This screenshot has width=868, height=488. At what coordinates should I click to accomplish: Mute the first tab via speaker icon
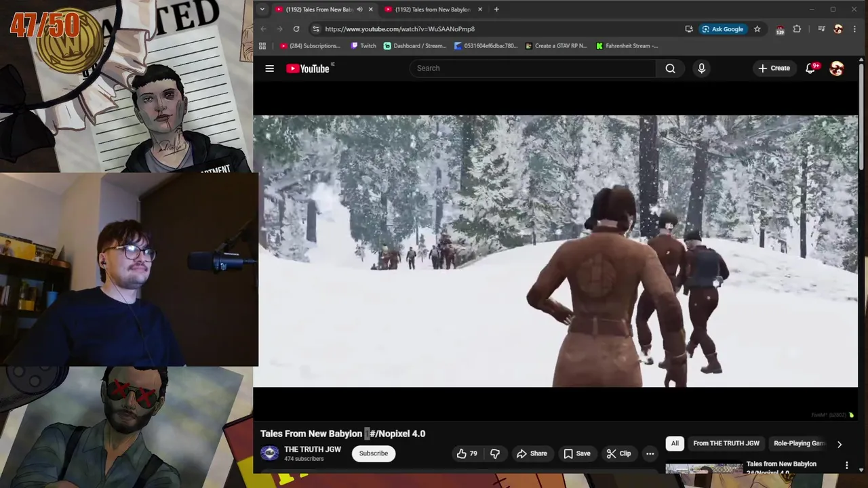pyautogui.click(x=359, y=9)
